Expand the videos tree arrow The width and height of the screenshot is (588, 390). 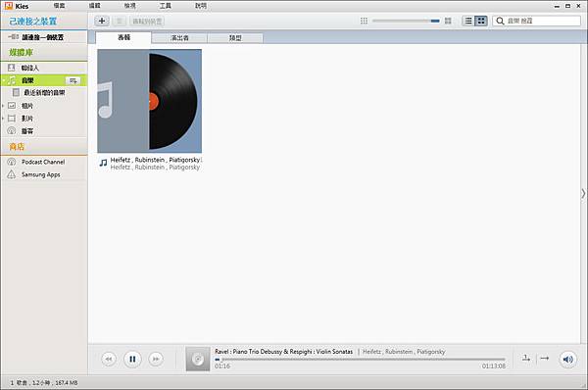(3, 119)
